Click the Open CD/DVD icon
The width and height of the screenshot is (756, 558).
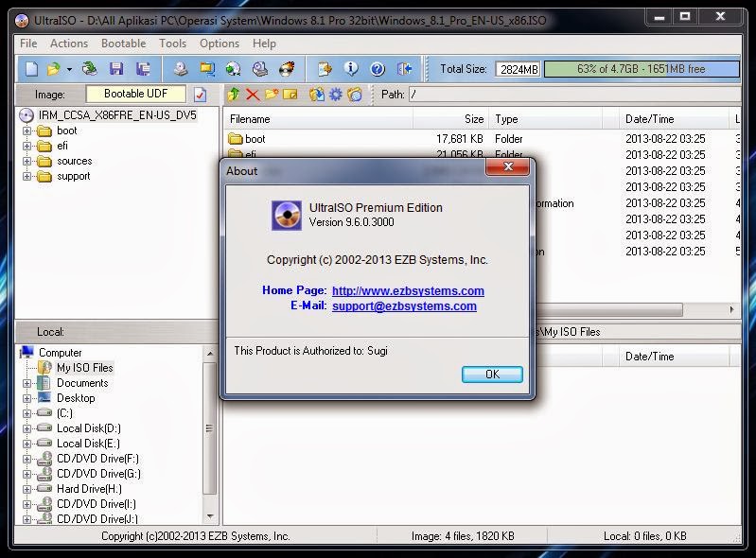click(x=89, y=69)
